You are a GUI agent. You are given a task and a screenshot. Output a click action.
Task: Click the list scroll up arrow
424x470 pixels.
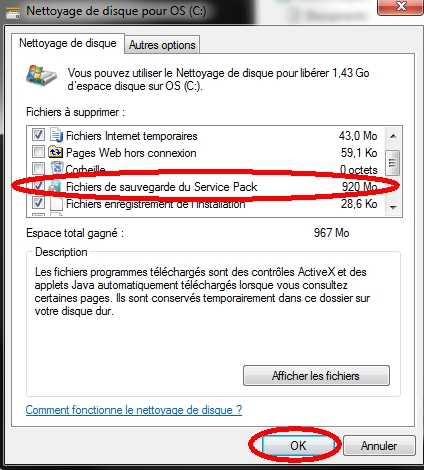393,136
